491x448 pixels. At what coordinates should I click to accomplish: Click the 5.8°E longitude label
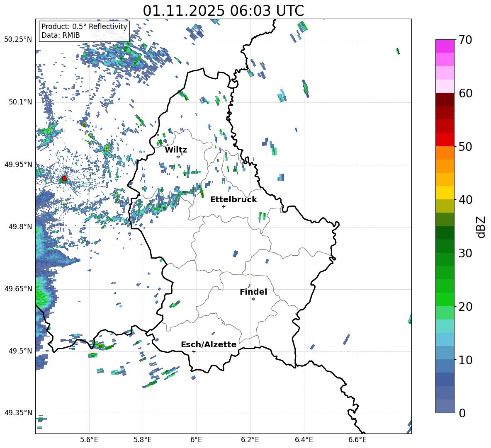click(x=143, y=440)
